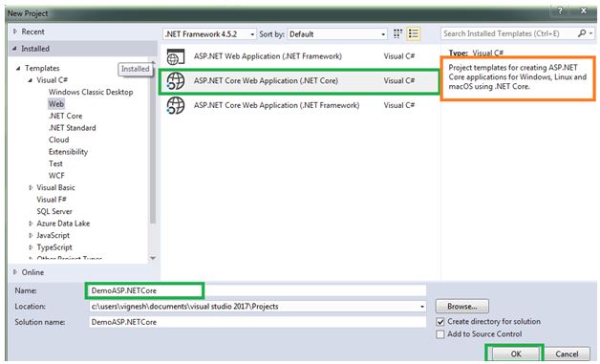
Task: Open search options dropdown arrow
Action: (591, 33)
